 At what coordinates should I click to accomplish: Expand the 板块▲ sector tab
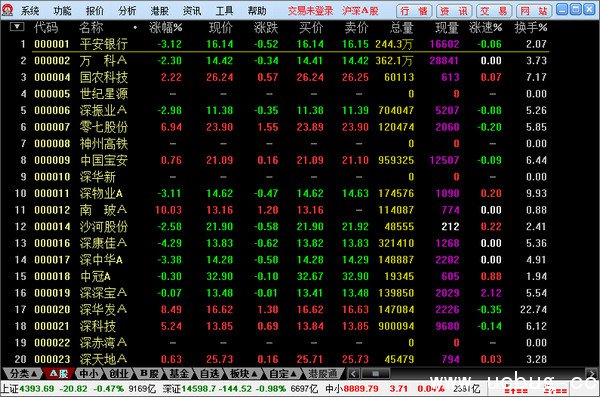243,374
